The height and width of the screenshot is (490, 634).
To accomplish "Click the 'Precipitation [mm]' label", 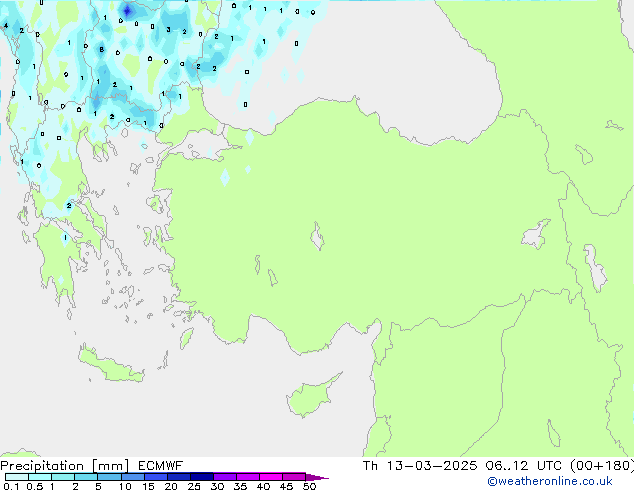I will point(64,466).
